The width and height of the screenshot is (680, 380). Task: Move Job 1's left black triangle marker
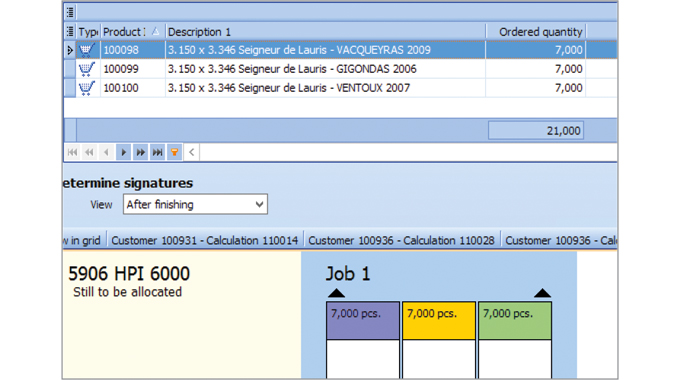pyautogui.click(x=337, y=293)
